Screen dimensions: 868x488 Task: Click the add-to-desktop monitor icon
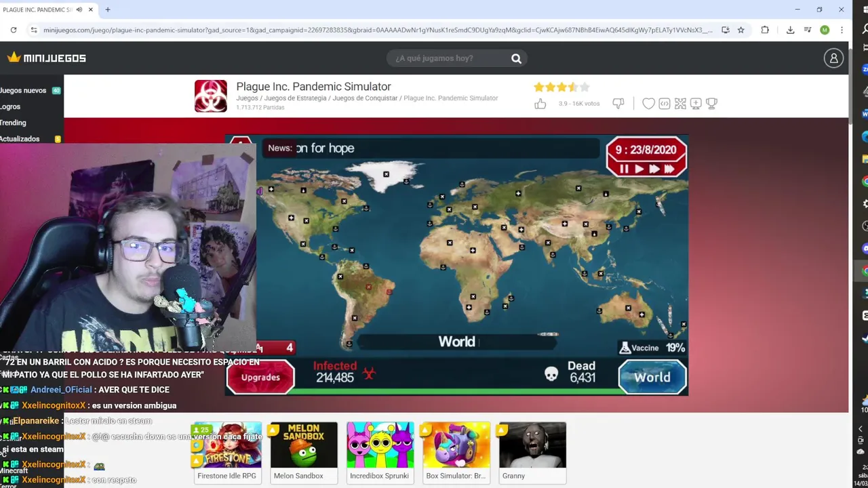click(696, 104)
